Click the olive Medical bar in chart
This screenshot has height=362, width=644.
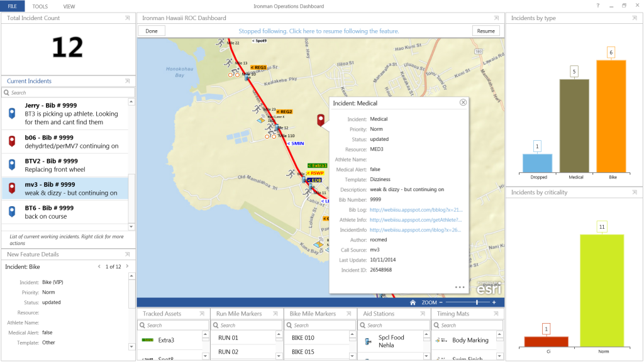(574, 126)
